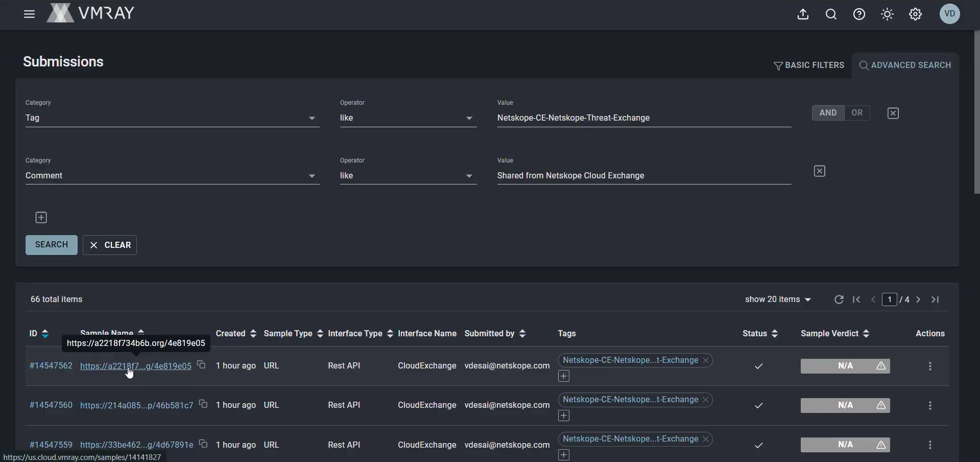980x462 pixels.
Task: Click N/A verdict badge for #14547559
Action: tap(845, 445)
